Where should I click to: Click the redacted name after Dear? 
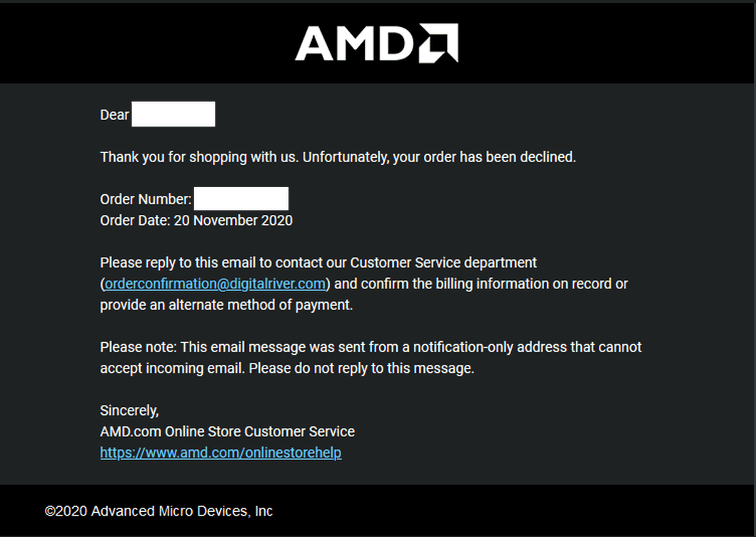pyautogui.click(x=173, y=114)
